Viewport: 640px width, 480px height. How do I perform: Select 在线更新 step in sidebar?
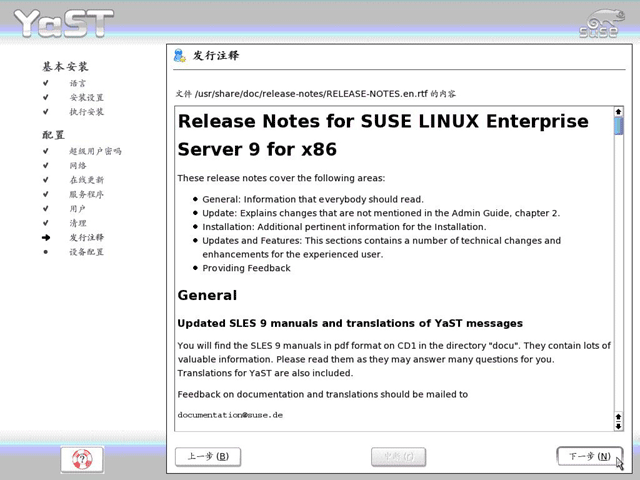pyautogui.click(x=87, y=180)
